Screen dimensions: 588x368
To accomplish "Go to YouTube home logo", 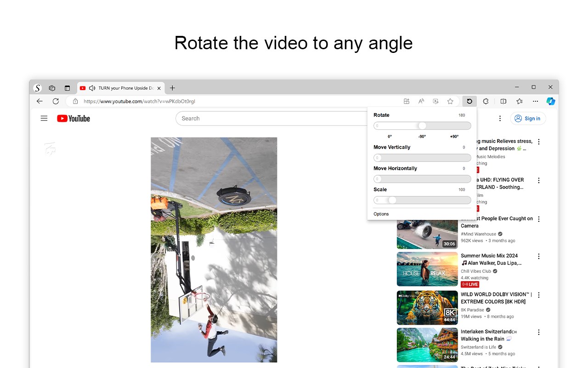I will coord(73,118).
